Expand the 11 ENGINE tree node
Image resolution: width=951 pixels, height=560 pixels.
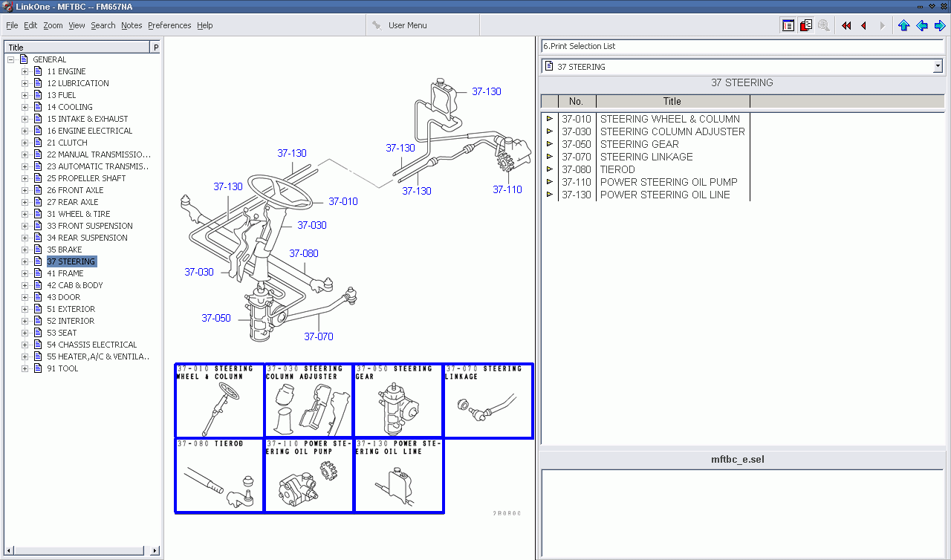[25, 71]
